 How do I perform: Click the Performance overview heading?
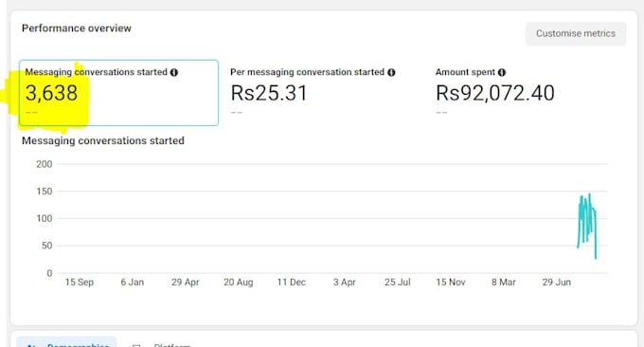coord(77,28)
